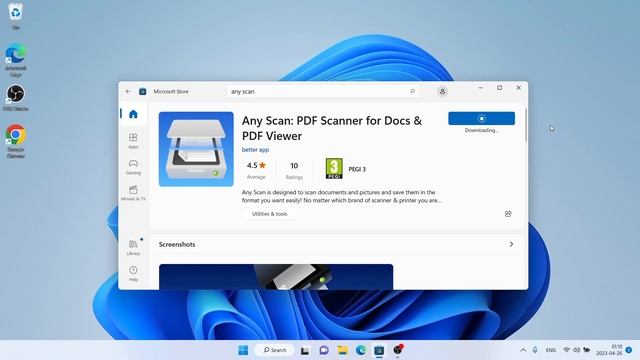Screen dimensions: 640x360
Task: Click the Downloading... status text
Action: point(481,130)
